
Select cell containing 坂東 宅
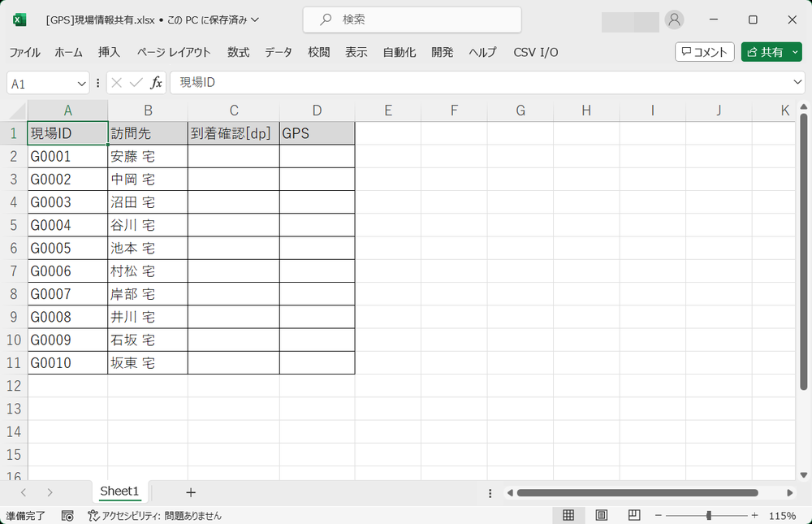pos(148,363)
